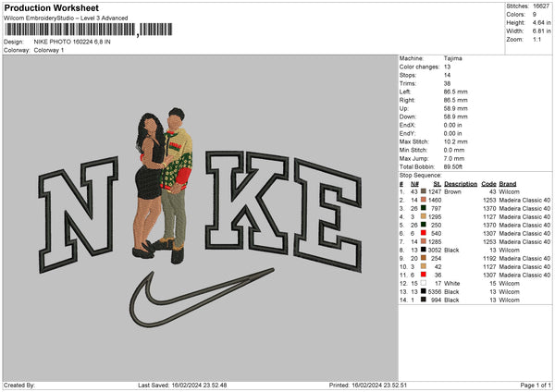Click the 'Last Saved: 16/02/2024 23.52.48' text
Viewport: 555px width, 392px height.
coord(182,386)
